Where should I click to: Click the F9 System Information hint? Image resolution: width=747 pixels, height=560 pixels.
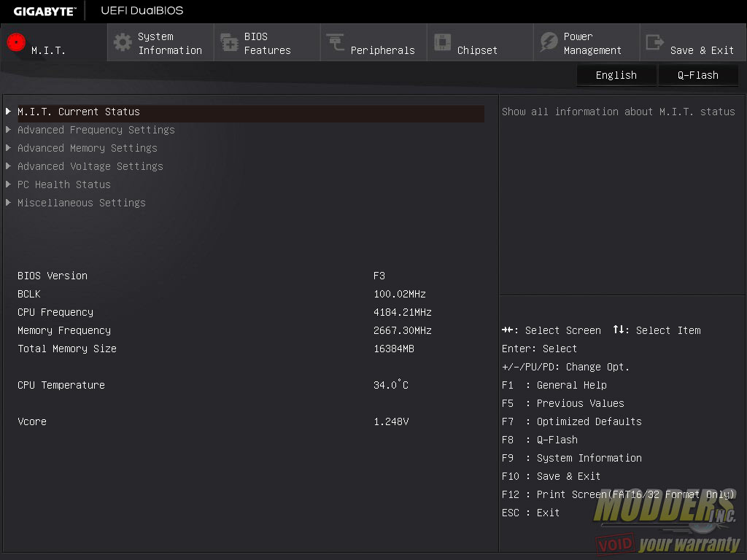[572, 458]
